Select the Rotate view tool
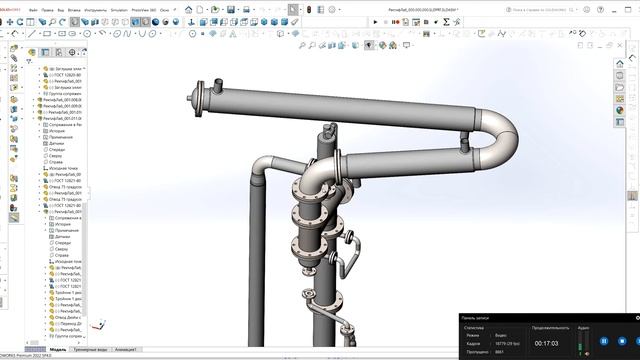This screenshot has width=640, height=360. [x=20, y=22]
